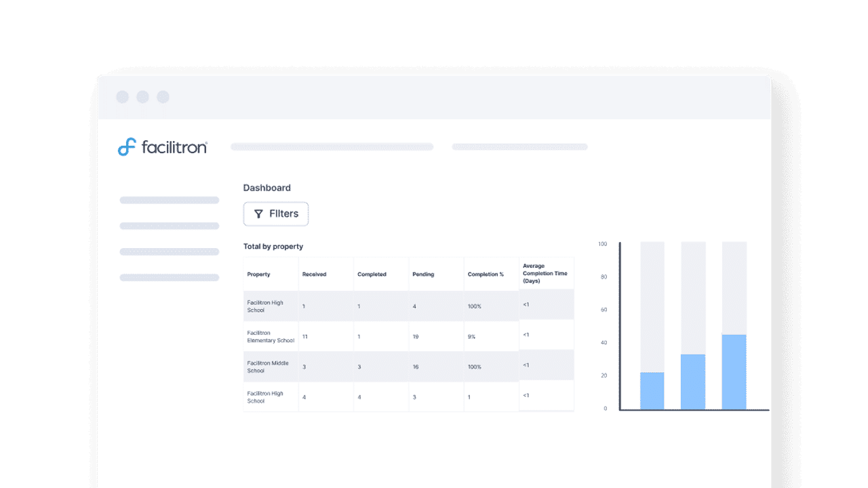Click the 100 label on the chart axis
The width and height of the screenshot is (868, 488).
[602, 244]
